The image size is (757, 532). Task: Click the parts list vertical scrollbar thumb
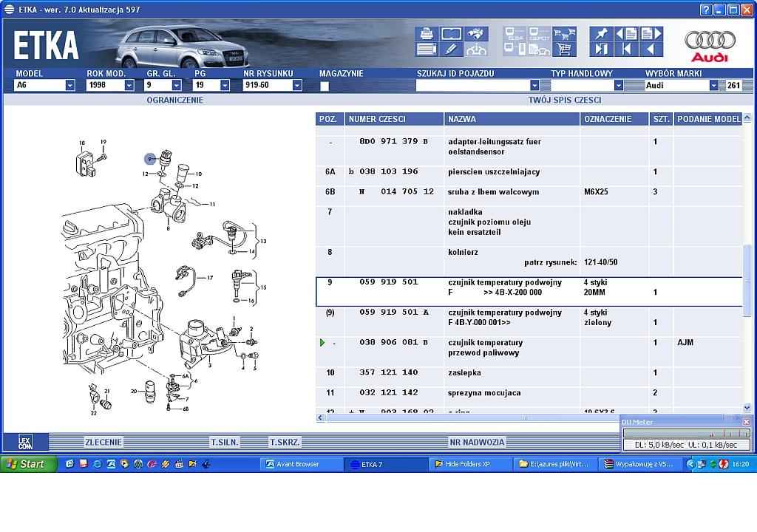click(x=747, y=280)
